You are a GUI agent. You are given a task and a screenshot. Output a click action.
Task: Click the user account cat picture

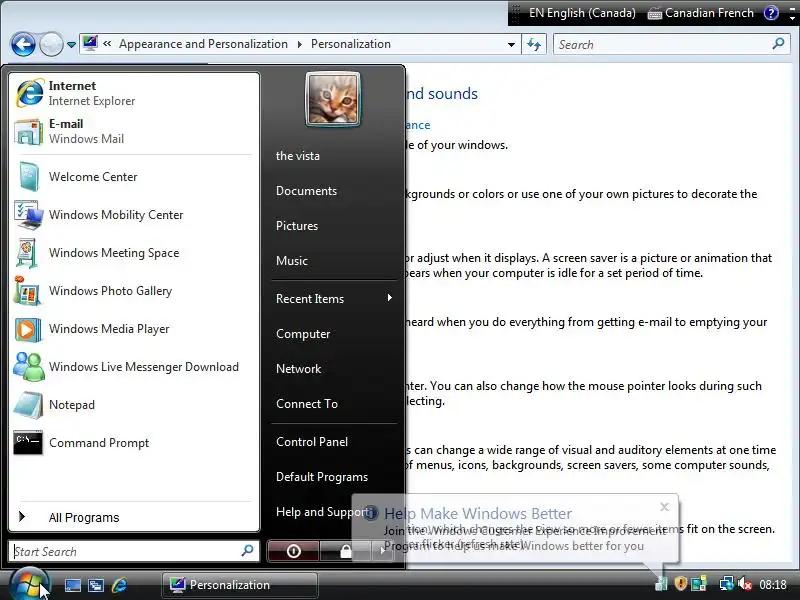333,99
